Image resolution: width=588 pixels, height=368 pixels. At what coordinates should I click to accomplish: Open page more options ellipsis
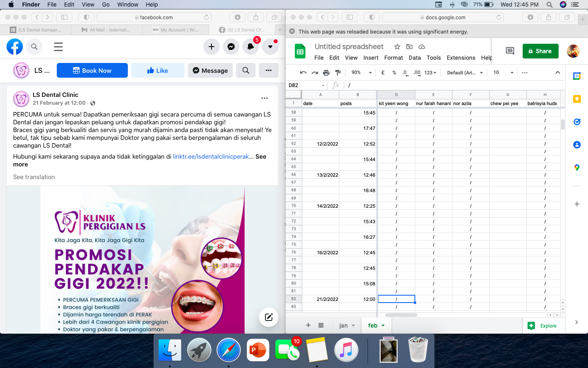pos(269,70)
